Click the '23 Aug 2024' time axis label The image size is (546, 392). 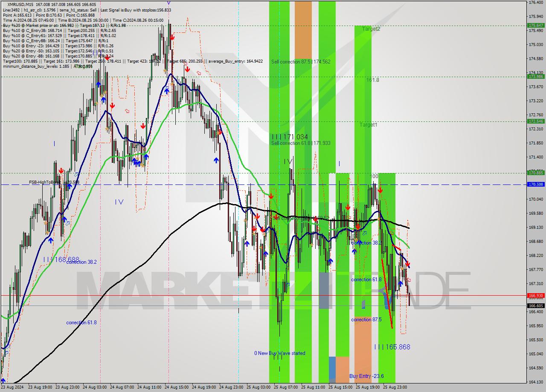(13, 388)
